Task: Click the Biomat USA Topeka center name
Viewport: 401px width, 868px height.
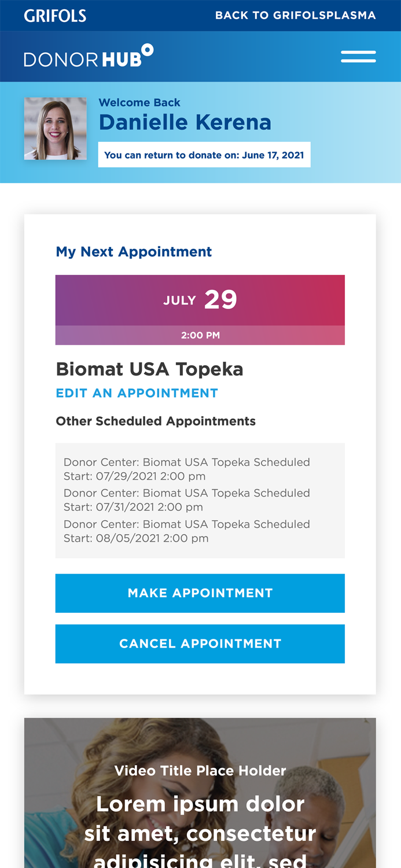Action: click(150, 368)
